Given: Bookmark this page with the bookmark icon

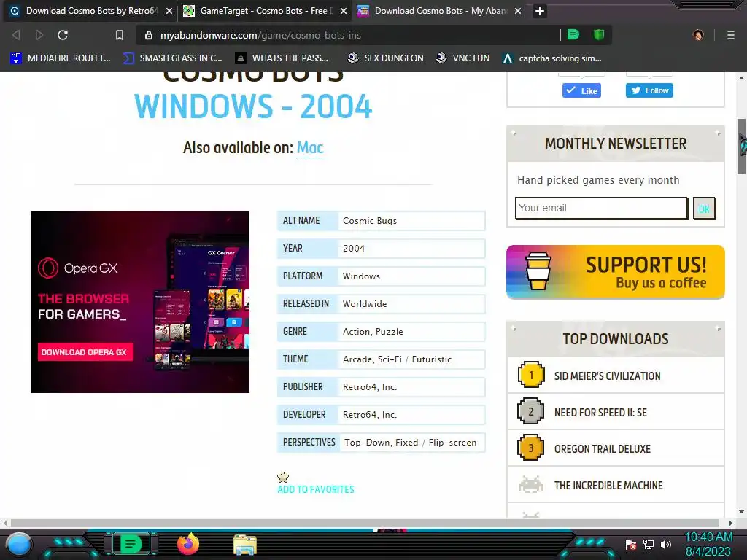Looking at the screenshot, I should [x=120, y=35].
